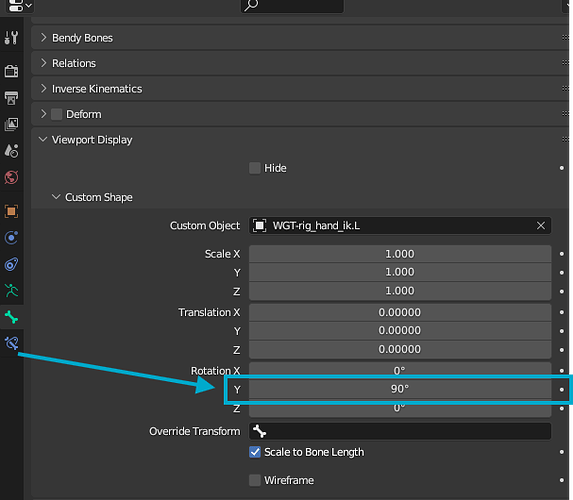Open the View Layer properties tab
The height and width of the screenshot is (500, 573).
pos(11,124)
